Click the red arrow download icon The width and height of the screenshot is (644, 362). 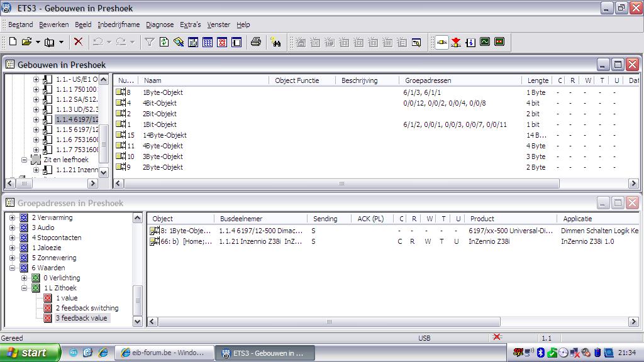pos(456,42)
